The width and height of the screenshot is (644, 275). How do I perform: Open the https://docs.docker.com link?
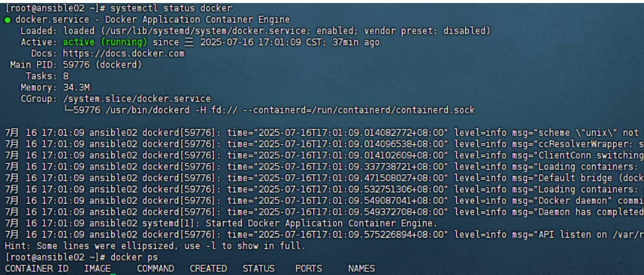point(124,54)
